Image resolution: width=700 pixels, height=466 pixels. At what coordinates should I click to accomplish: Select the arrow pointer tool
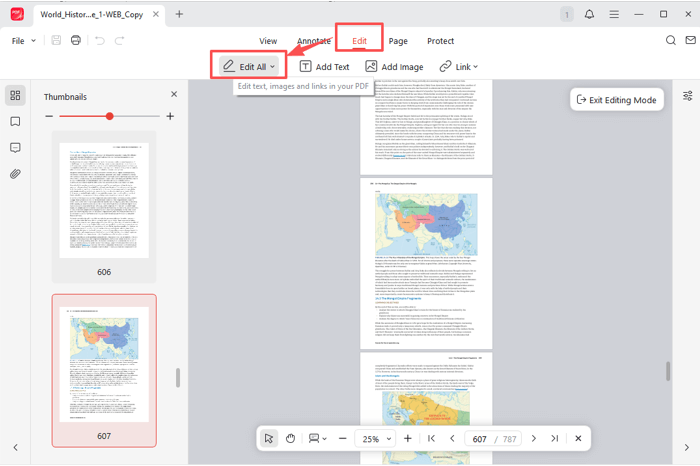point(269,438)
